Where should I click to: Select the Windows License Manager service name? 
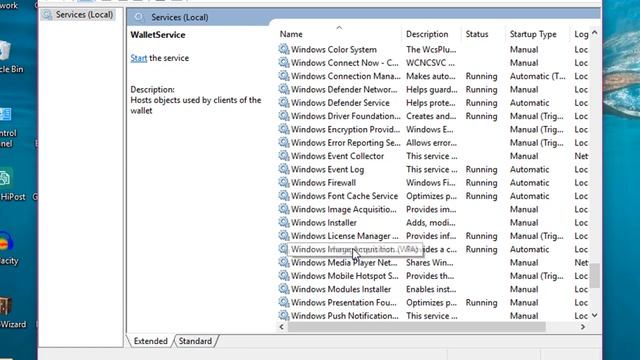pos(345,236)
